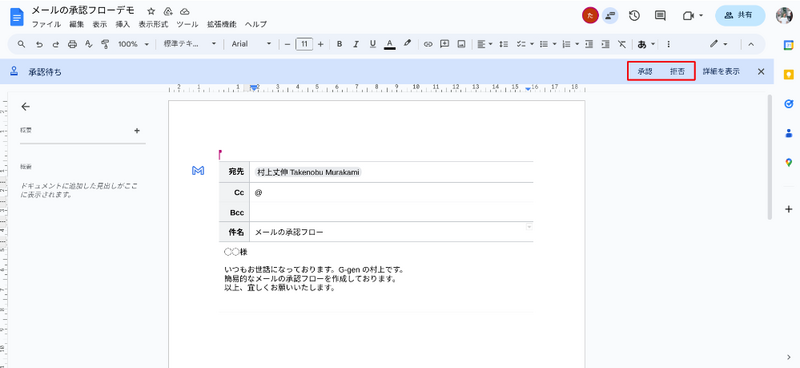Collapse the toolbar with the up chevron
800x368 pixels.
click(x=751, y=44)
